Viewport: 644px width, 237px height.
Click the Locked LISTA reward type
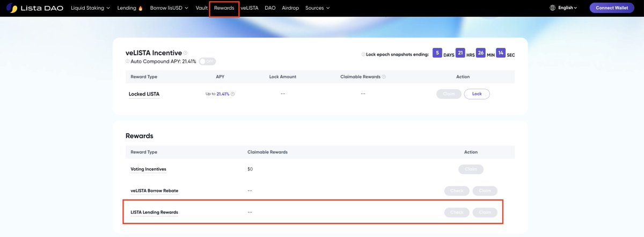pyautogui.click(x=144, y=94)
